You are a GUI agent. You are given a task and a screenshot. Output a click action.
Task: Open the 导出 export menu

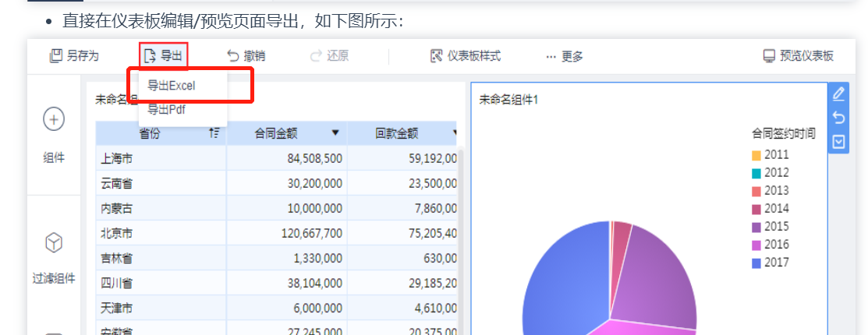(x=163, y=56)
